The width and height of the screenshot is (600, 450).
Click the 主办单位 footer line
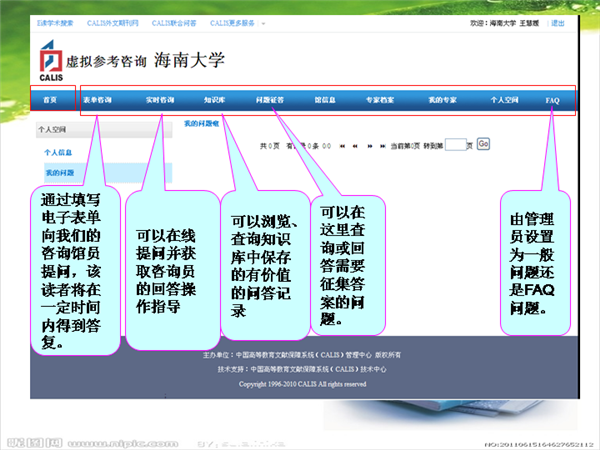click(302, 355)
